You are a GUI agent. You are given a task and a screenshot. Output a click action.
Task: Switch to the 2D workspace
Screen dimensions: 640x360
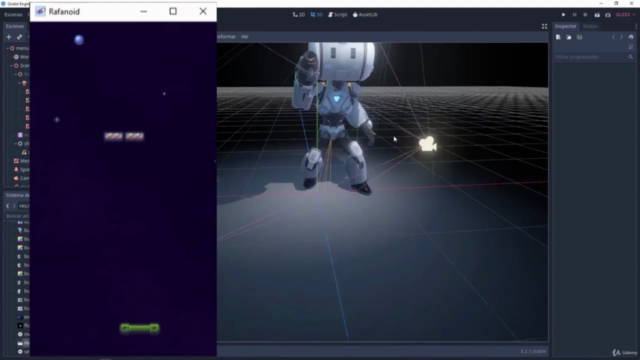299,15
